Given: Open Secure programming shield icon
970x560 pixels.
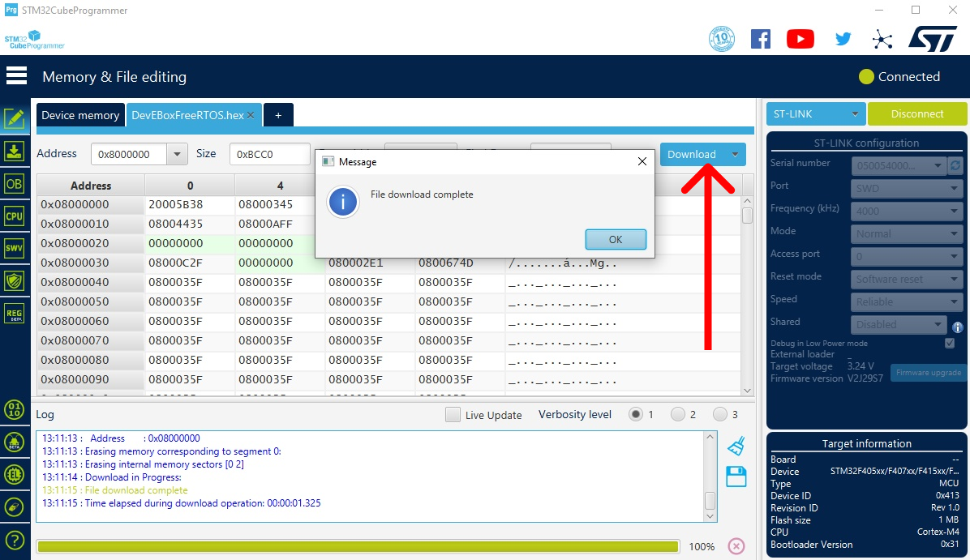Looking at the screenshot, I should 15,281.
